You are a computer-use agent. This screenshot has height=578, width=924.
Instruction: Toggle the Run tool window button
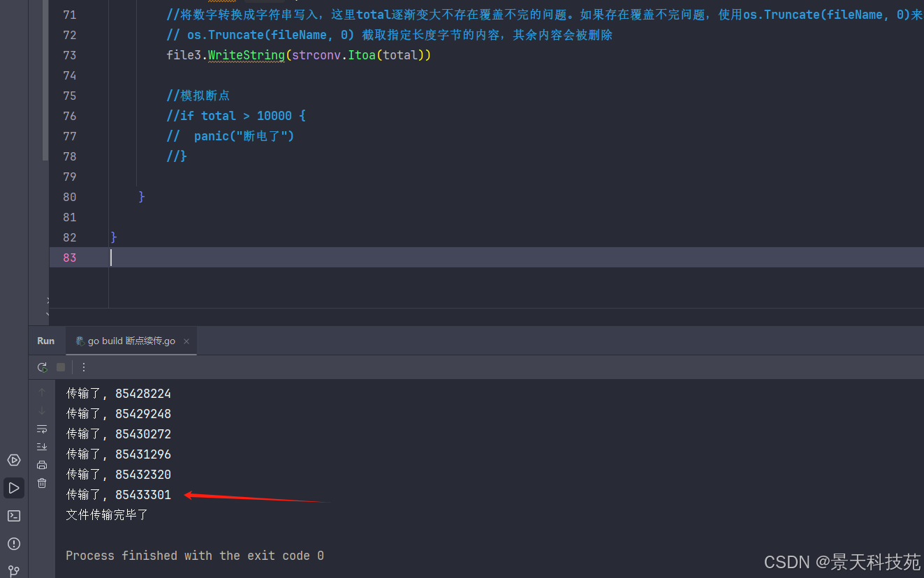pyautogui.click(x=14, y=487)
